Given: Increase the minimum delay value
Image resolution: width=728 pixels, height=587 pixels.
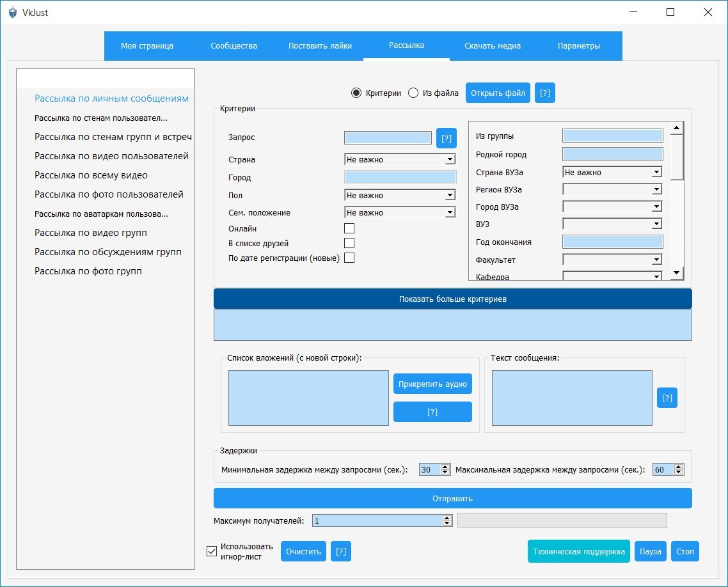Looking at the screenshot, I should point(445,467).
